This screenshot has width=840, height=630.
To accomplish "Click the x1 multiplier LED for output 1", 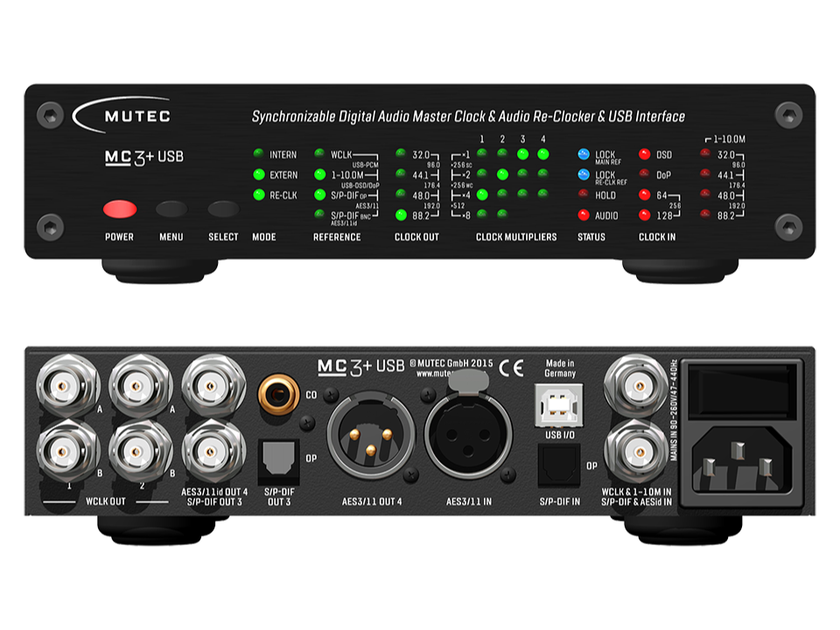I will pos(482,154).
